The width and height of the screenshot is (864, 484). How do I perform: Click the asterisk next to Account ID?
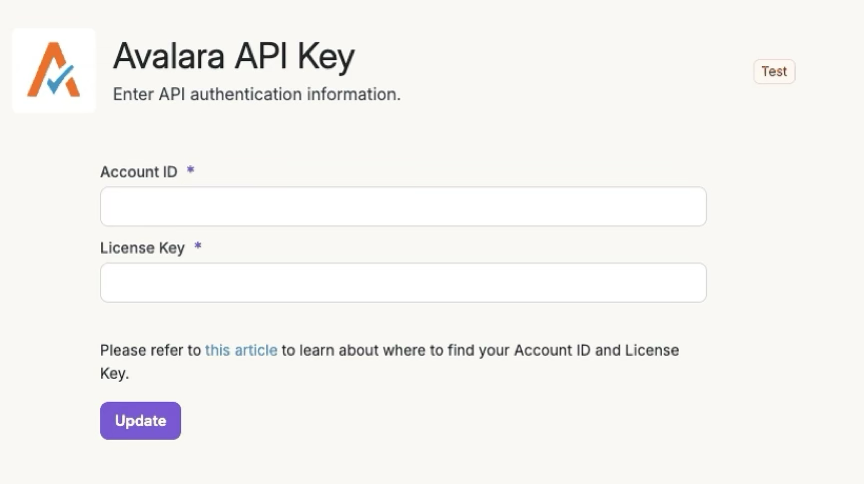[x=190, y=171]
